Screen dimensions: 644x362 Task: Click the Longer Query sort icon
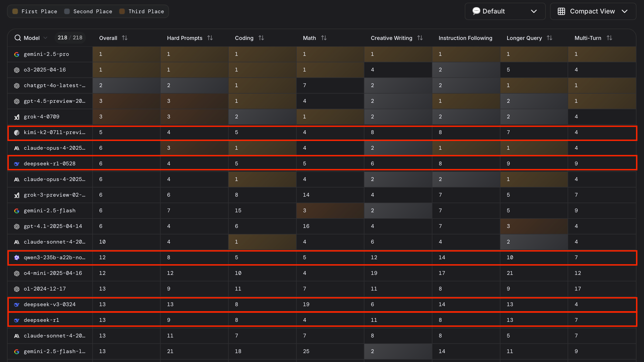550,38
